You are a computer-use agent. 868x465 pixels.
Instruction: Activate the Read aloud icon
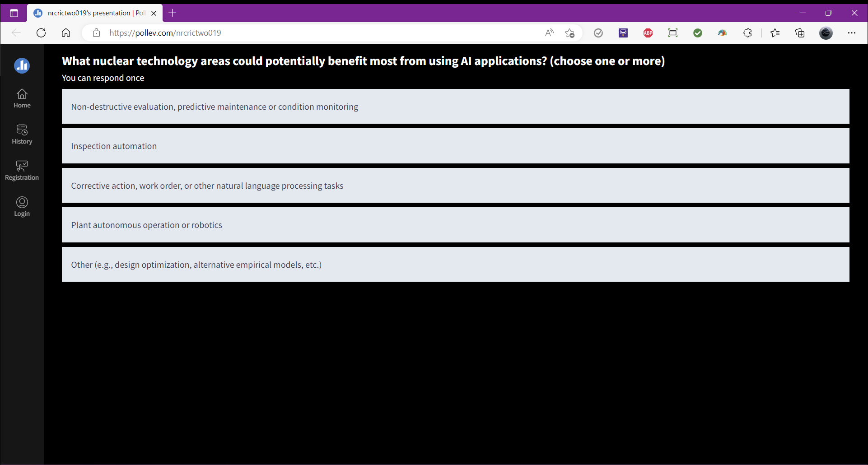(x=549, y=33)
